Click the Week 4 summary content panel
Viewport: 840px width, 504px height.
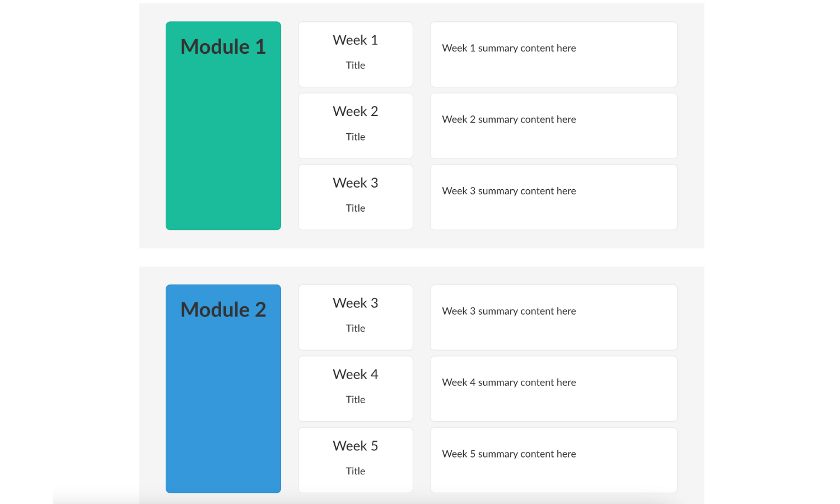553,388
